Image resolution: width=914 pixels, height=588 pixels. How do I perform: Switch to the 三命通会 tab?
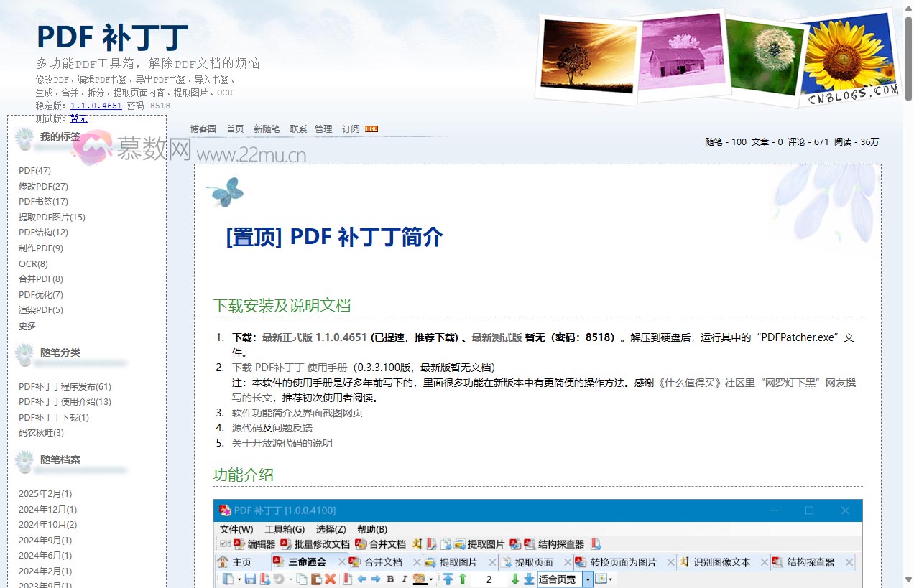(308, 561)
